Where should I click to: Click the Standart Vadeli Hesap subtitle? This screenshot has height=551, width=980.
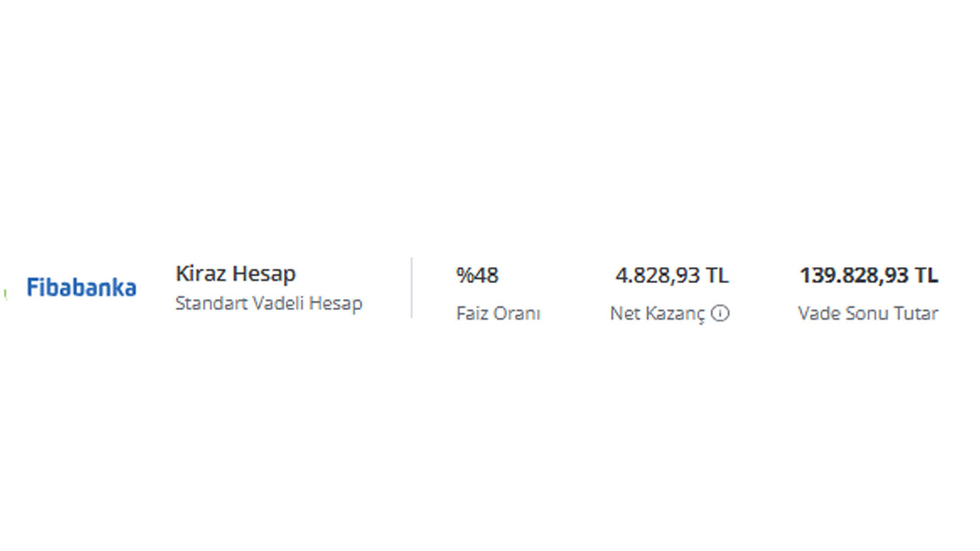pos(269,303)
